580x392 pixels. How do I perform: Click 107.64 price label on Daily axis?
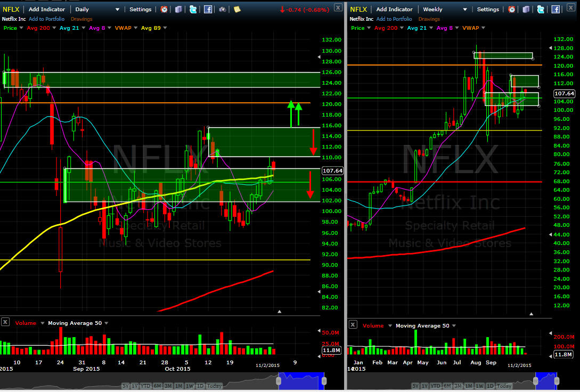pyautogui.click(x=332, y=171)
